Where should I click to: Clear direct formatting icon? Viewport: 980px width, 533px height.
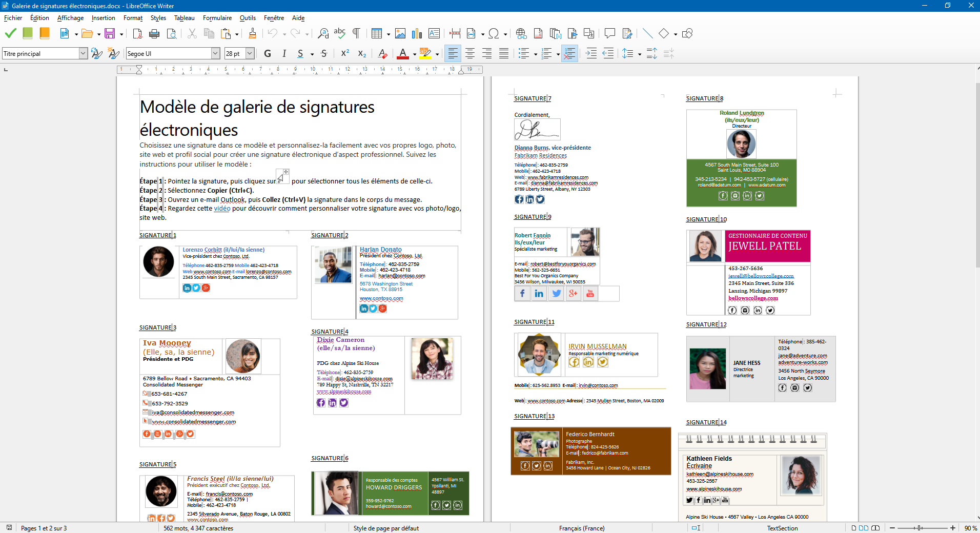tap(382, 53)
